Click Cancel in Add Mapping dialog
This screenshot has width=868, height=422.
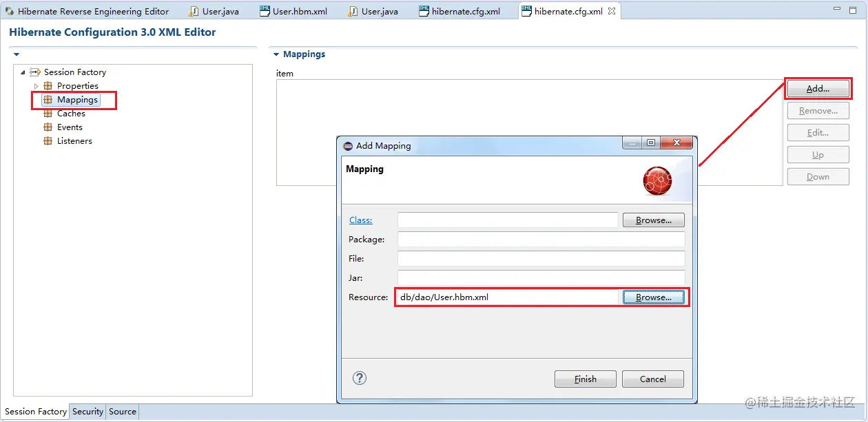click(x=653, y=379)
